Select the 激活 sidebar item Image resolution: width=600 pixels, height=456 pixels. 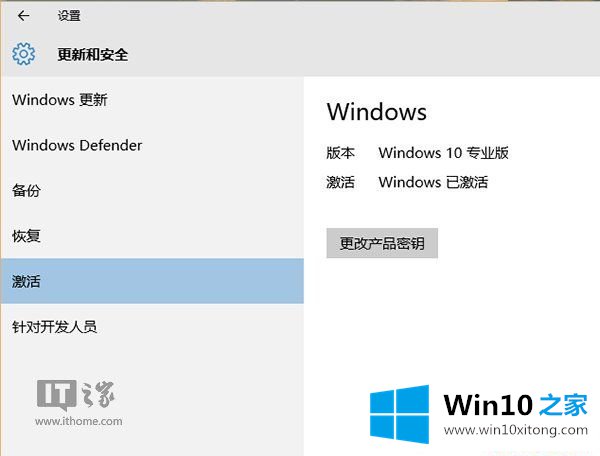pos(152,281)
